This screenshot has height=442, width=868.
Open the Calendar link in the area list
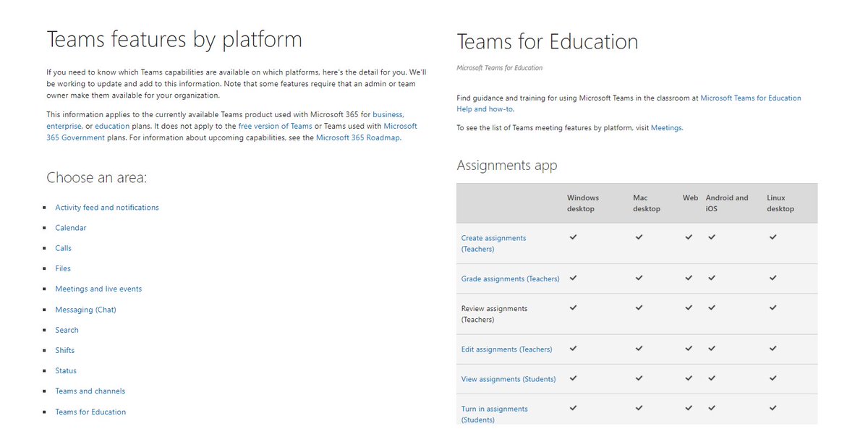click(71, 228)
